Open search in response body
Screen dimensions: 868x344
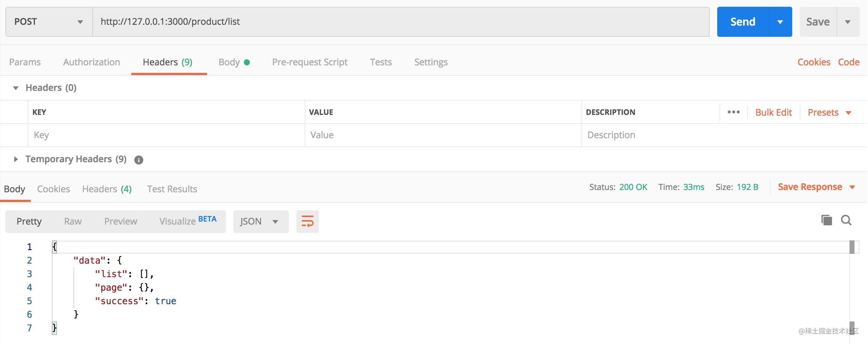(x=846, y=220)
